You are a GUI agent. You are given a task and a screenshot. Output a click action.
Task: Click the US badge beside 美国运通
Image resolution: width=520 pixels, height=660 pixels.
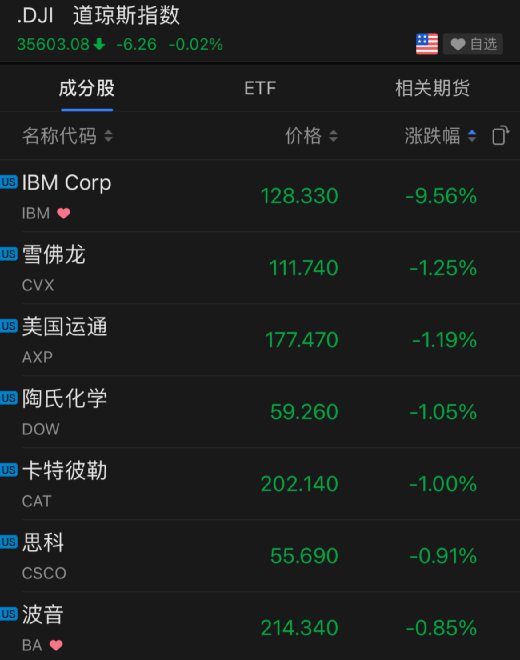pyautogui.click(x=8, y=326)
